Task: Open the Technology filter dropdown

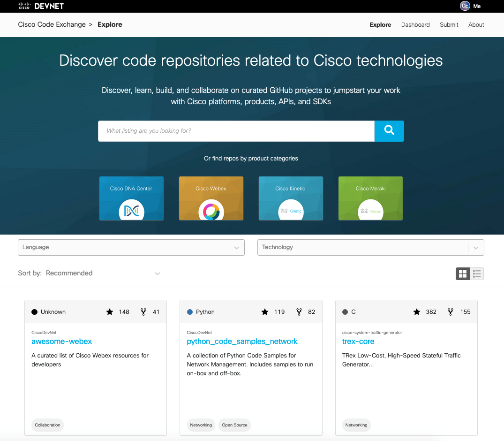Action: [370, 247]
